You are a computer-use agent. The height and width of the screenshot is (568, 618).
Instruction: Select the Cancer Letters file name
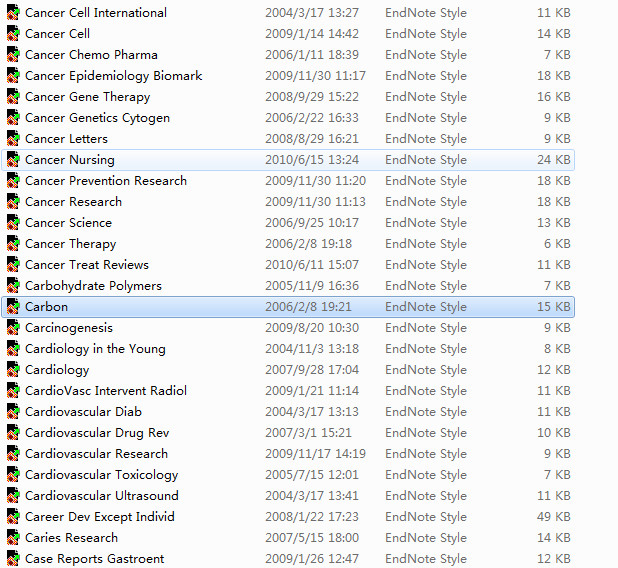click(66, 138)
